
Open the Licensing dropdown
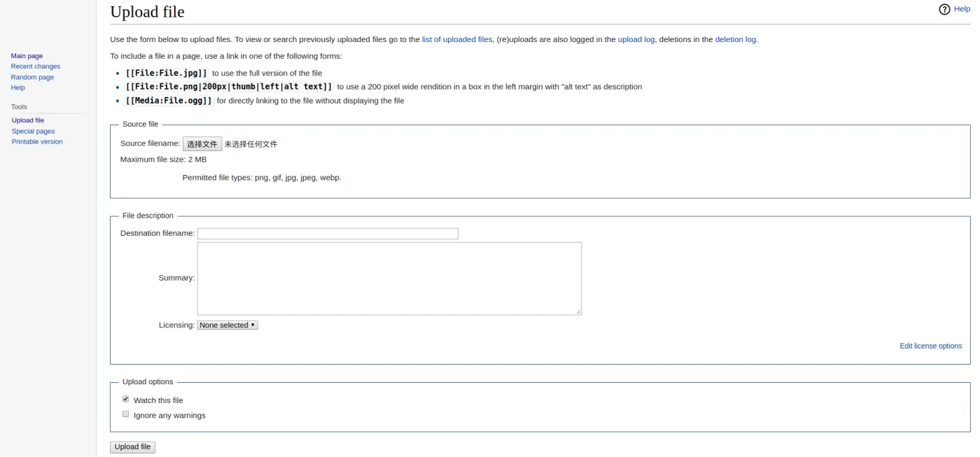pos(227,325)
